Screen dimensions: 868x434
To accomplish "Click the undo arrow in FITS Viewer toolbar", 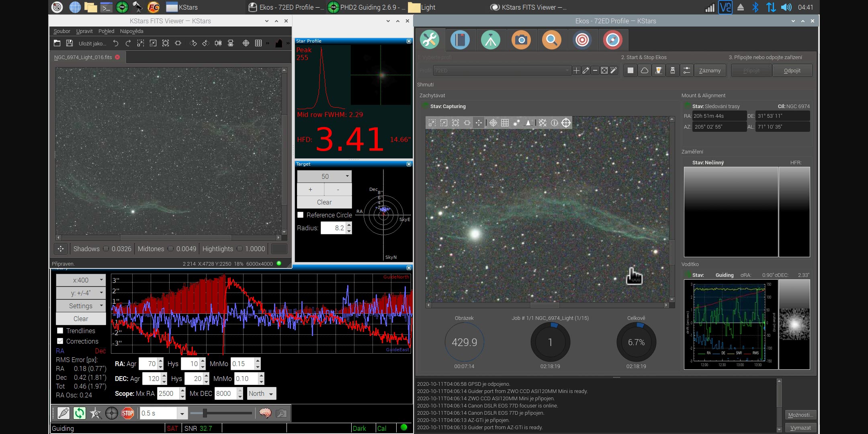I will [x=116, y=43].
